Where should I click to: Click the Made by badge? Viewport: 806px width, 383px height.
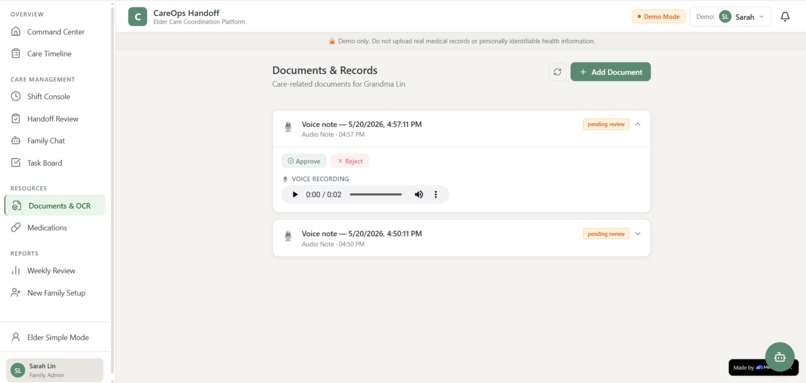tap(746, 367)
